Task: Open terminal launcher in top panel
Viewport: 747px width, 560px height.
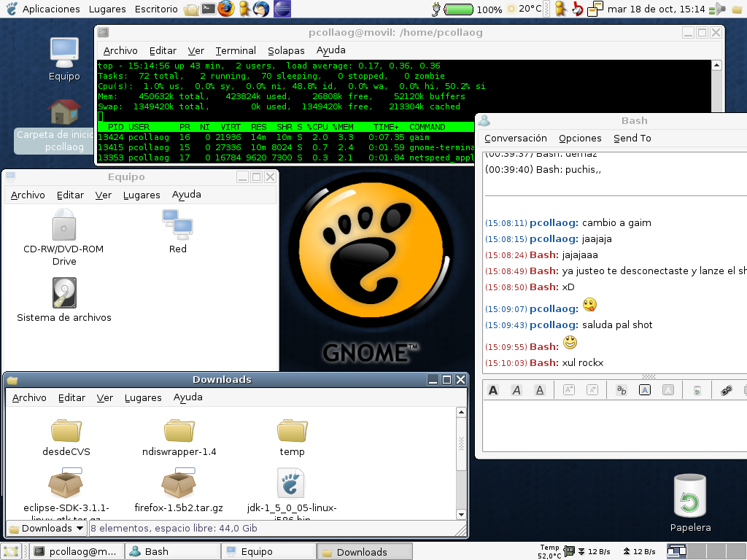Action: [x=209, y=9]
